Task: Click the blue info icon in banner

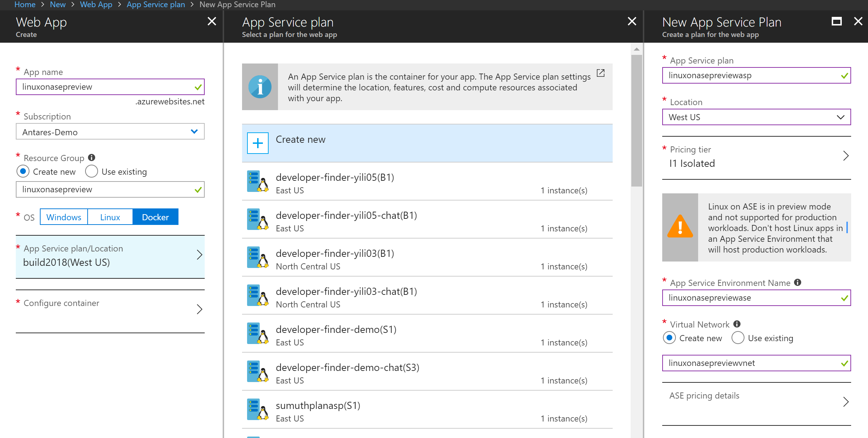Action: 260,87
